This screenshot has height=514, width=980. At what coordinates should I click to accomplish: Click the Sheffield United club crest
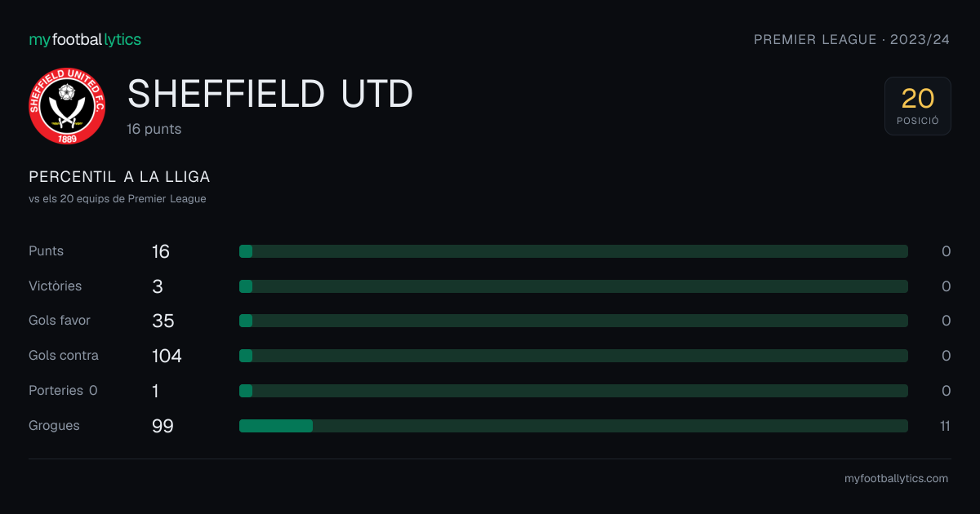click(67, 106)
